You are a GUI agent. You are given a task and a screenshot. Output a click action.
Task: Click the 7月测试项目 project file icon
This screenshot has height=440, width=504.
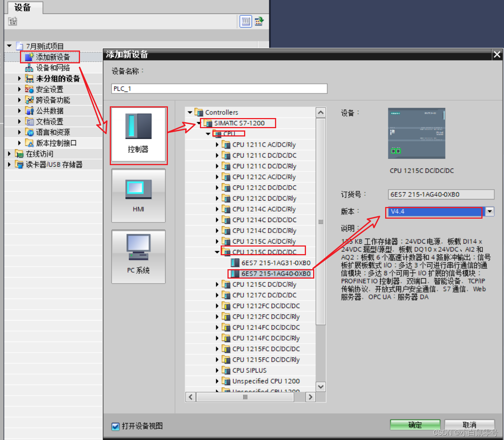19,46
